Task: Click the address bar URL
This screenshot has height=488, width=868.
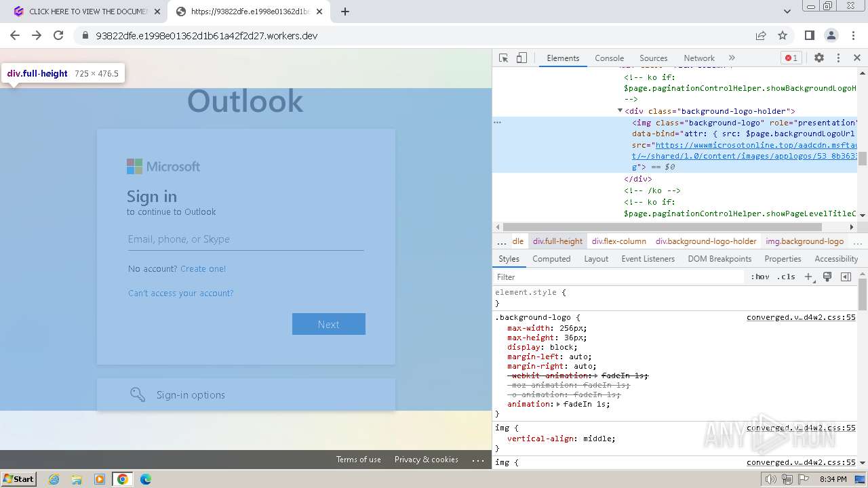Action: click(206, 36)
